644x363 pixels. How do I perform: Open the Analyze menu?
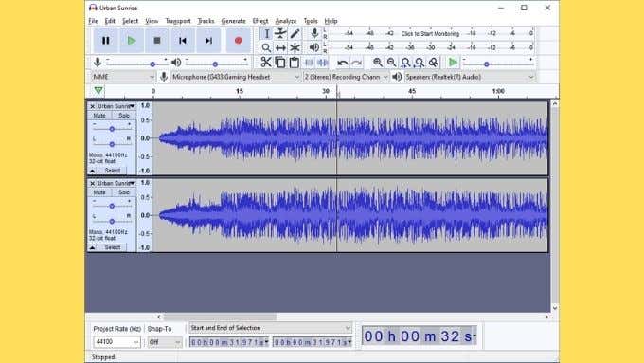click(286, 21)
